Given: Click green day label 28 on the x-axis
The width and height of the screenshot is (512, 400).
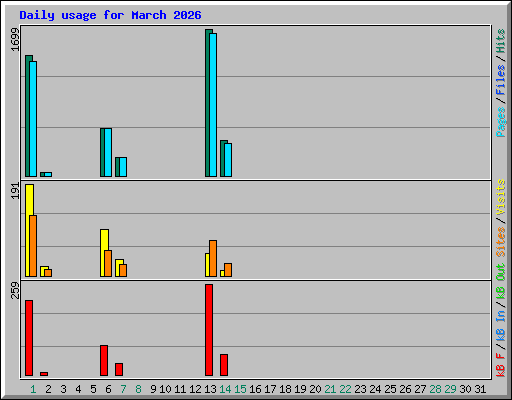Looking at the screenshot, I should pos(435,389).
